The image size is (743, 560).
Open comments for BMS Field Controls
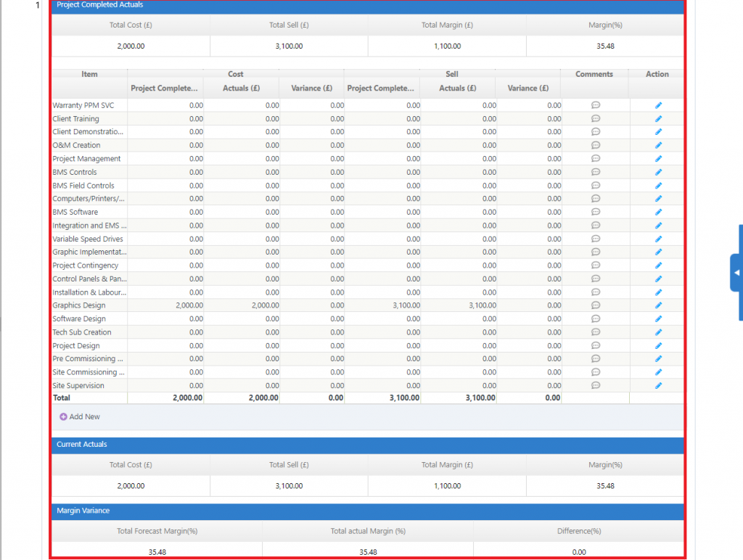tap(596, 185)
